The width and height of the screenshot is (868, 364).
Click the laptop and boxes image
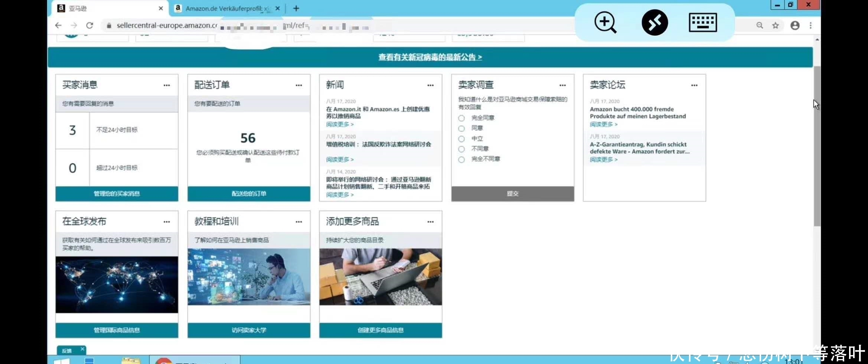(381, 277)
